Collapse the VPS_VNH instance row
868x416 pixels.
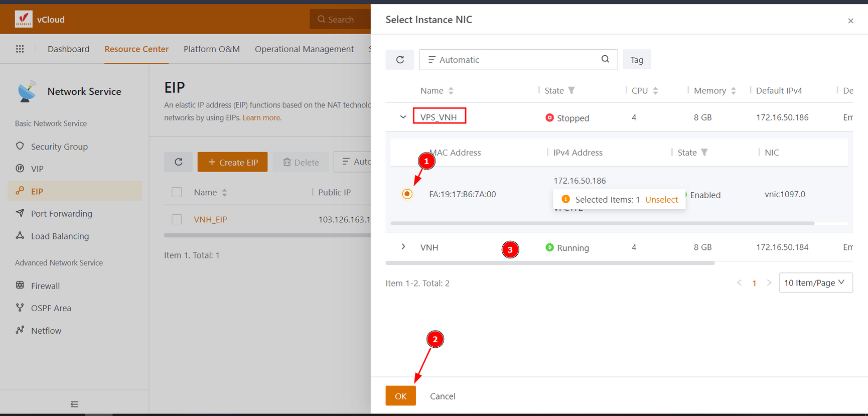pos(403,117)
